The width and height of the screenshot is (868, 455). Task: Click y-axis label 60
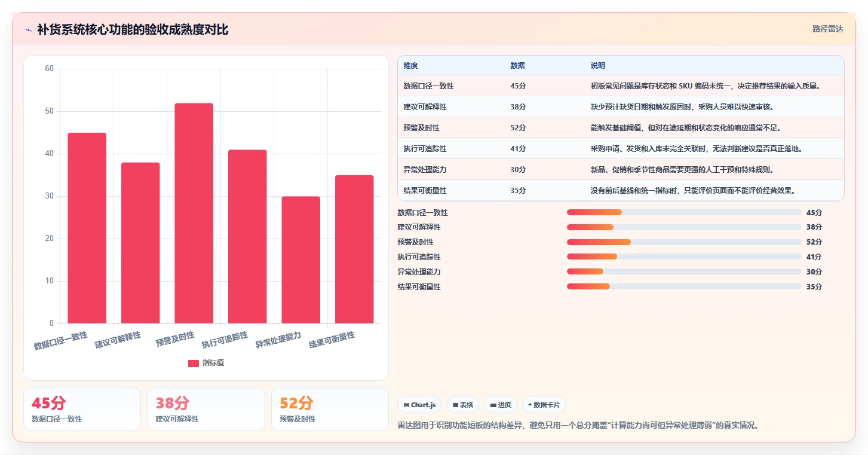pyautogui.click(x=49, y=69)
